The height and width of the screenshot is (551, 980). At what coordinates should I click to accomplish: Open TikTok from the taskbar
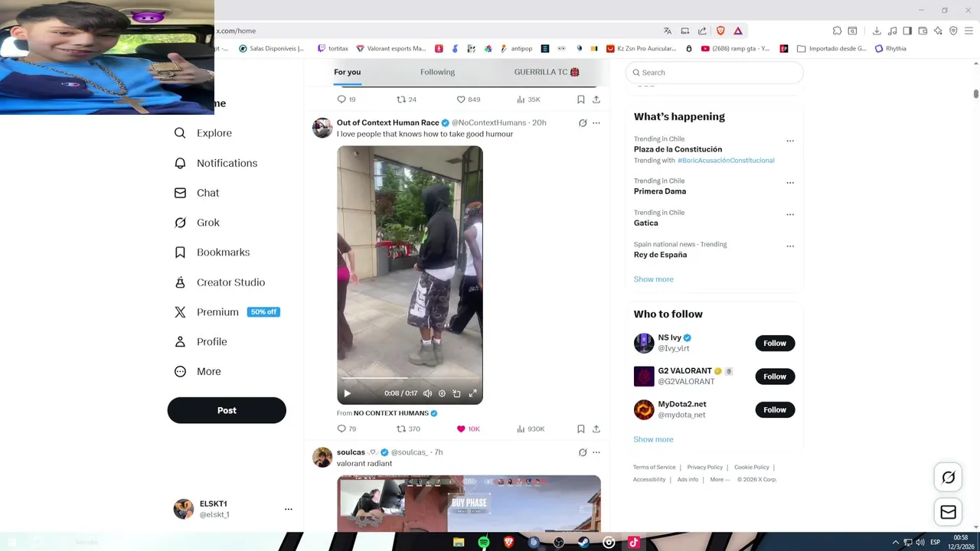point(633,543)
